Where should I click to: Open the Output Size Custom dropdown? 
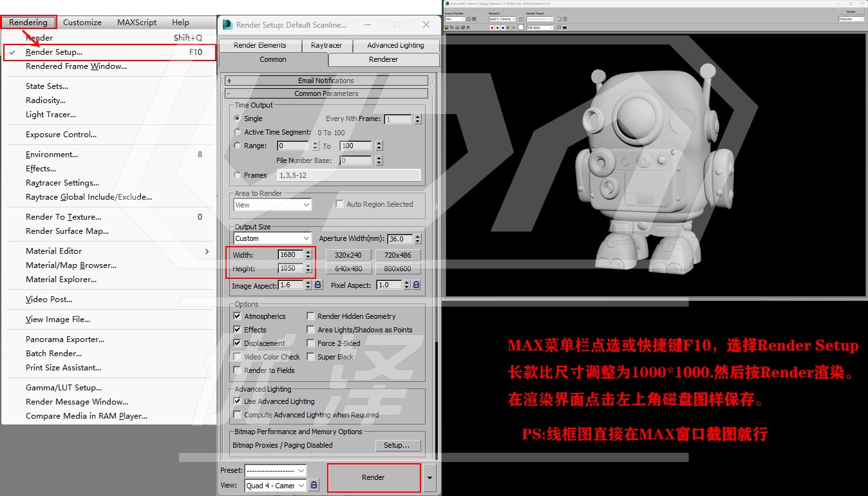coord(272,238)
